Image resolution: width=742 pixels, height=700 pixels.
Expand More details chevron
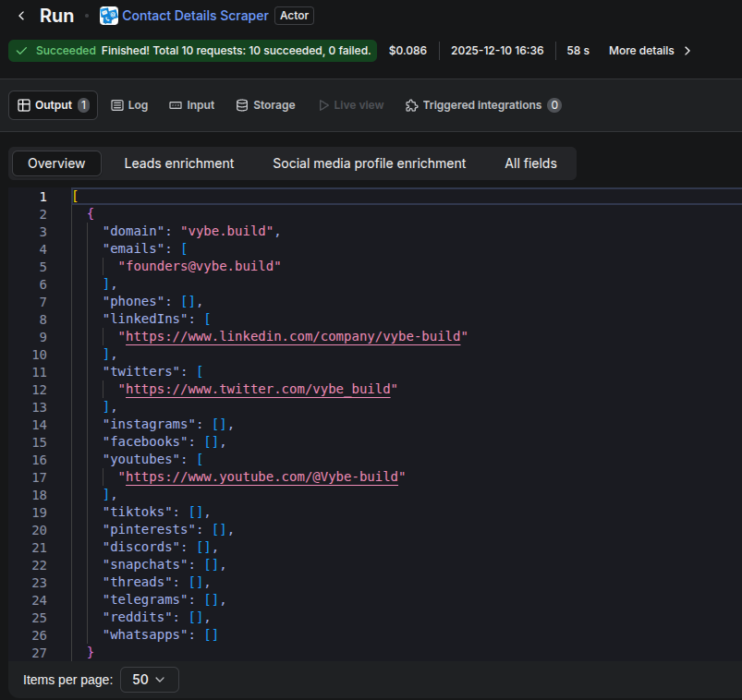687,51
